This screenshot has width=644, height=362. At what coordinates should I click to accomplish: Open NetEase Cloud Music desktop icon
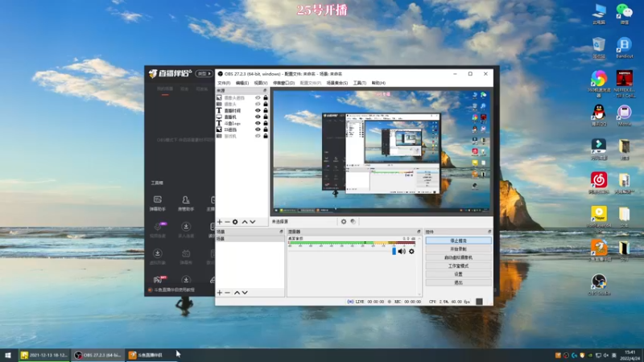click(599, 183)
